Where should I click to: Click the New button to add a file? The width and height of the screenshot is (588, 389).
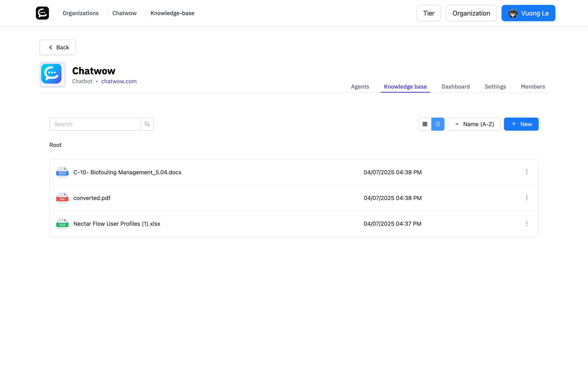[521, 124]
